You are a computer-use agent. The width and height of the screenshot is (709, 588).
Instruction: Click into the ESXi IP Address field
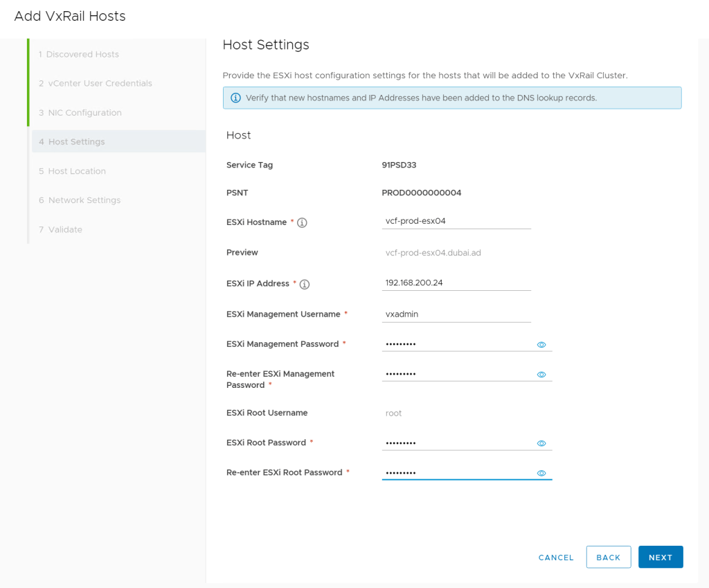coord(457,283)
